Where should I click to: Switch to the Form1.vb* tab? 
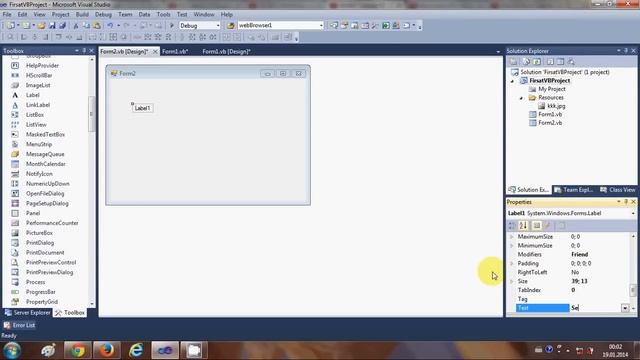click(175, 51)
